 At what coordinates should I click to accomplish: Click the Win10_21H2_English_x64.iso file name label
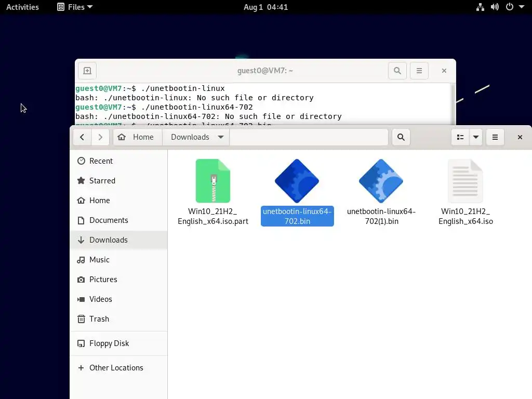click(x=465, y=216)
